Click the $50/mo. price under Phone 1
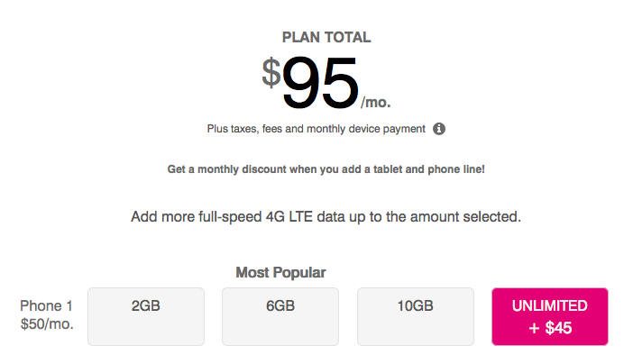This screenshot has height=364, width=633. tap(46, 323)
